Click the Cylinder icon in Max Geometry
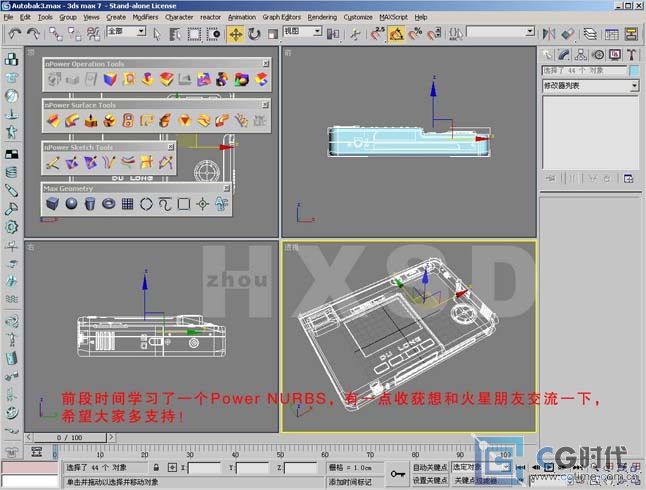The image size is (646, 490). pyautogui.click(x=90, y=204)
